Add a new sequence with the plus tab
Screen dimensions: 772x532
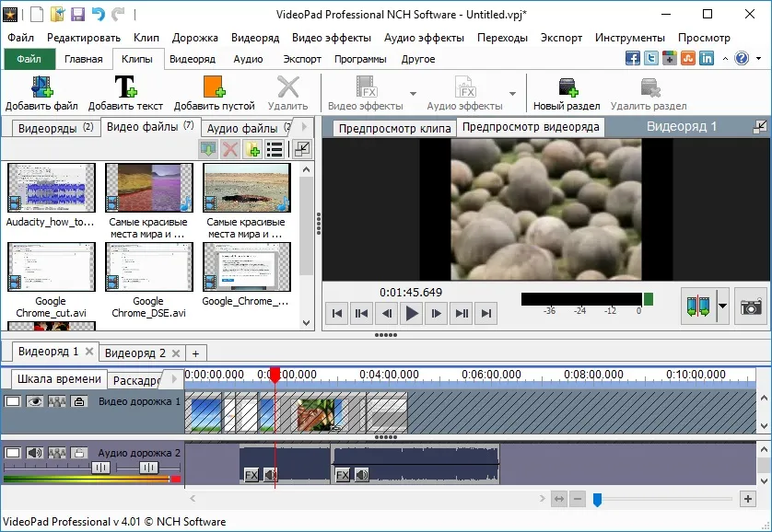(195, 353)
